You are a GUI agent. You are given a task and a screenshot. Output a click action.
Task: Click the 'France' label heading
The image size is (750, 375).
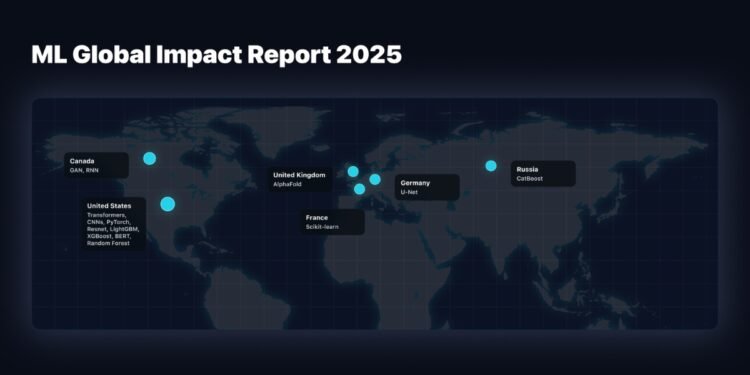coord(317,218)
